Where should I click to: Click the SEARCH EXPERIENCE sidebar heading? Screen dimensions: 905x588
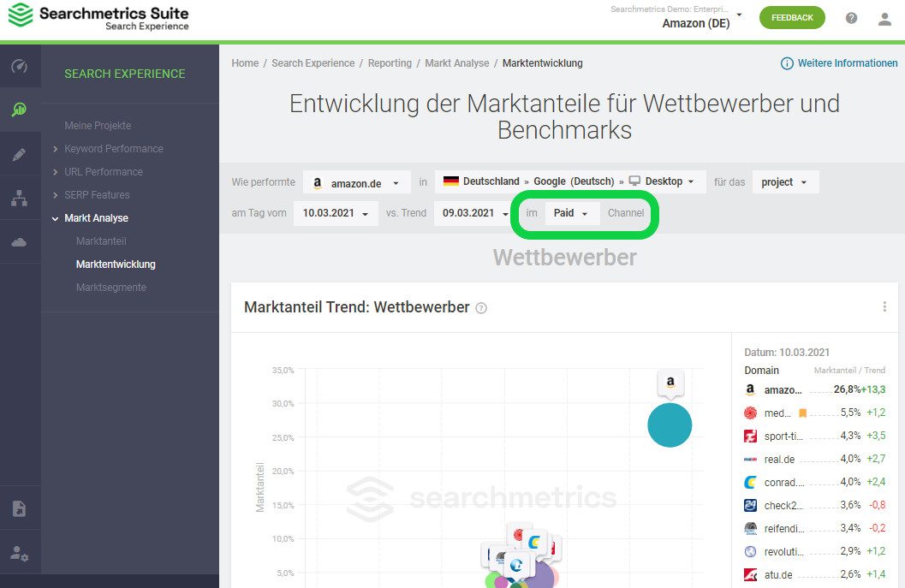coord(125,74)
